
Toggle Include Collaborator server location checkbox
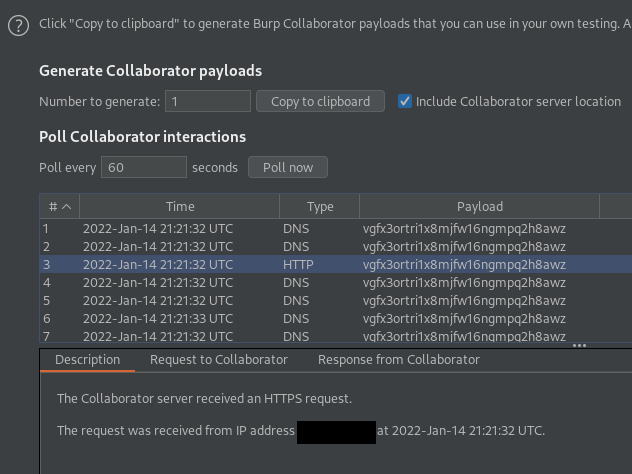[405, 101]
